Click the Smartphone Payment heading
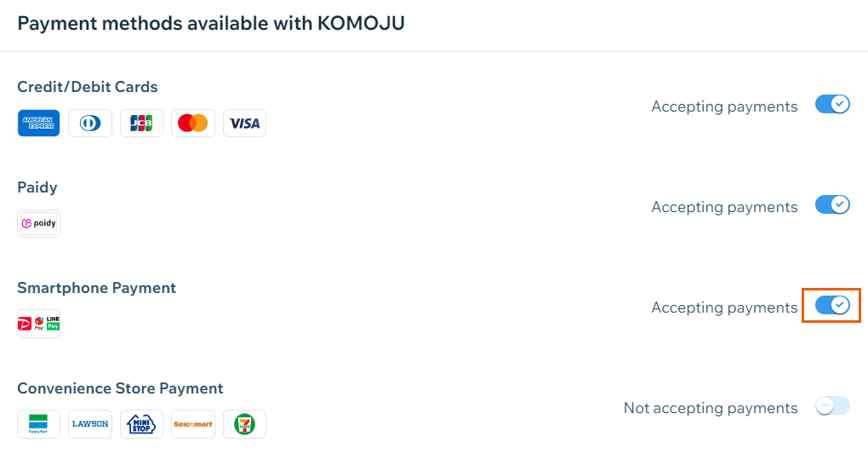868x454 pixels. click(x=96, y=288)
